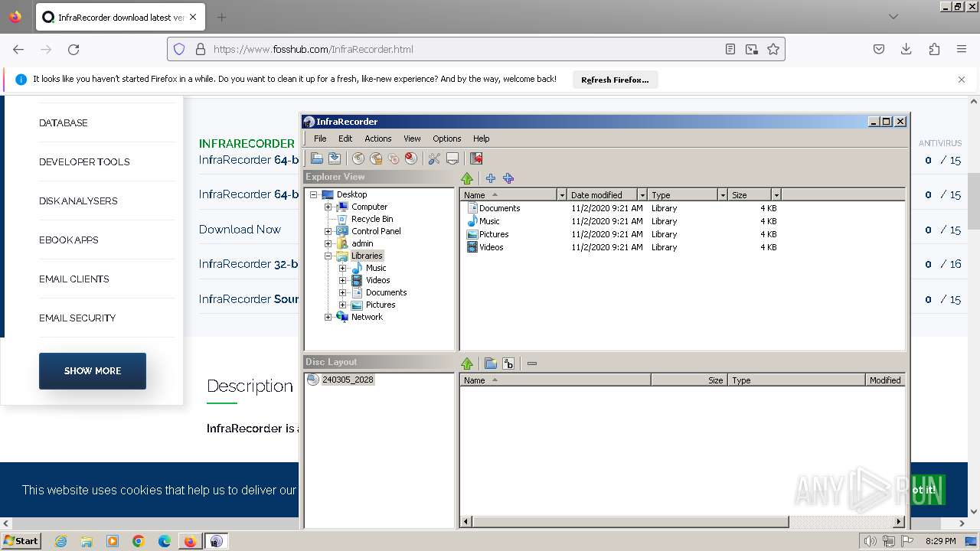980x551 pixels.
Task: Open the Options menu
Action: point(446,139)
